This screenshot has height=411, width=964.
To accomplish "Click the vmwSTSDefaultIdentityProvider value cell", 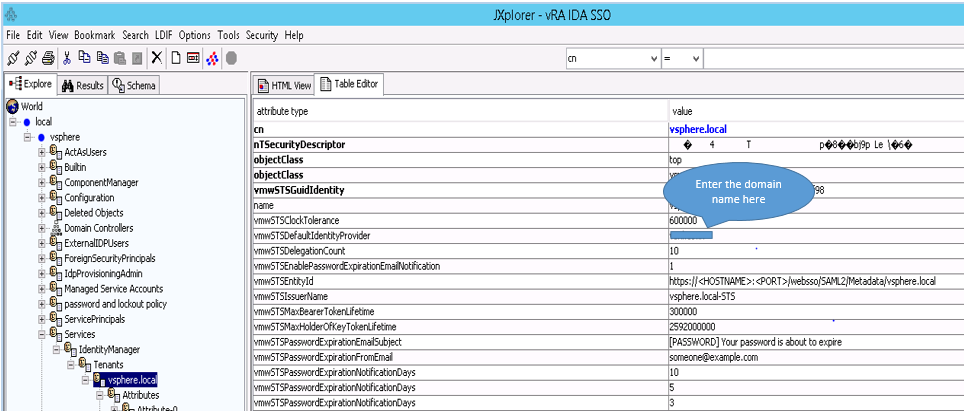I will [816, 236].
